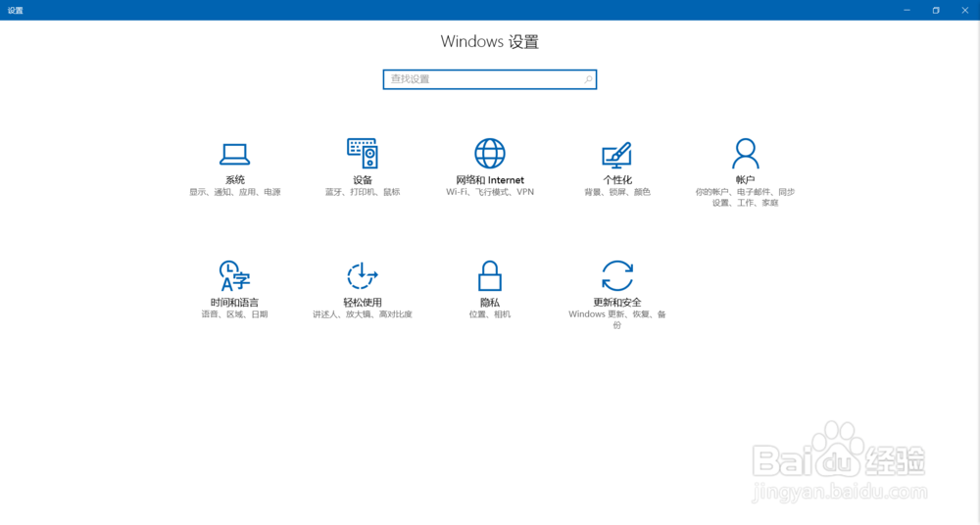Click description 蓝牙、打印机、鼠标

pyautogui.click(x=363, y=193)
